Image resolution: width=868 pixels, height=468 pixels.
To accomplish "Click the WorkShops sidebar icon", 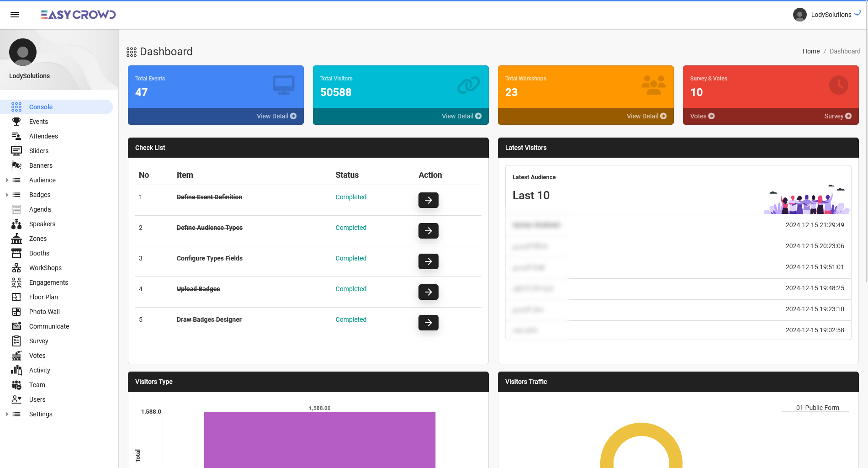I will click(16, 268).
